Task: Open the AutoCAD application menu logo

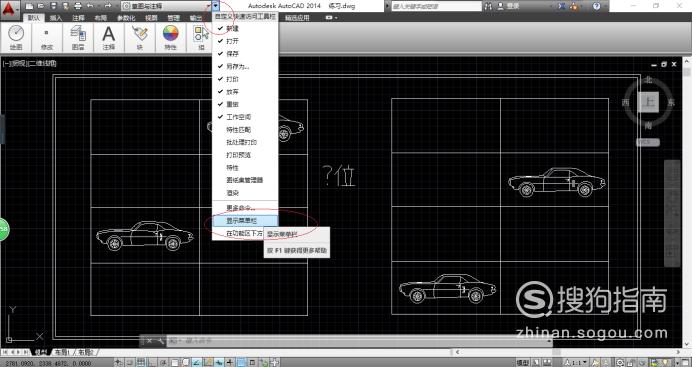Action: tap(10, 9)
